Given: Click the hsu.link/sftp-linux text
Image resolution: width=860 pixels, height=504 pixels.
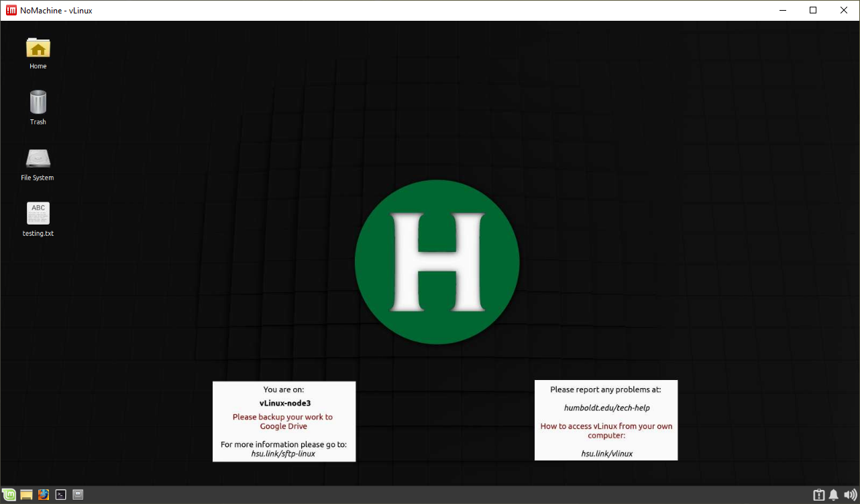Looking at the screenshot, I should click(x=282, y=454).
